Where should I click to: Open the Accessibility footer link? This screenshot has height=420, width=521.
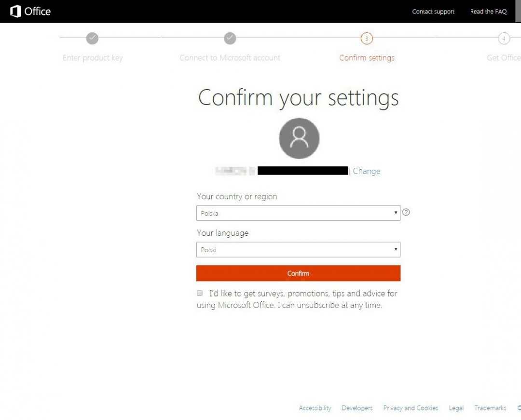pos(315,408)
